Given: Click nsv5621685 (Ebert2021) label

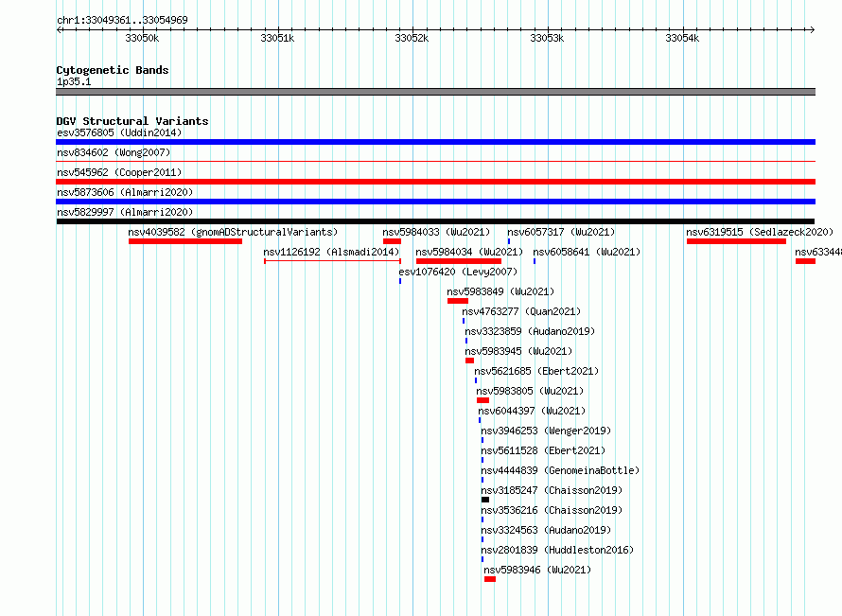Looking at the screenshot, I should pyautogui.click(x=536, y=371).
